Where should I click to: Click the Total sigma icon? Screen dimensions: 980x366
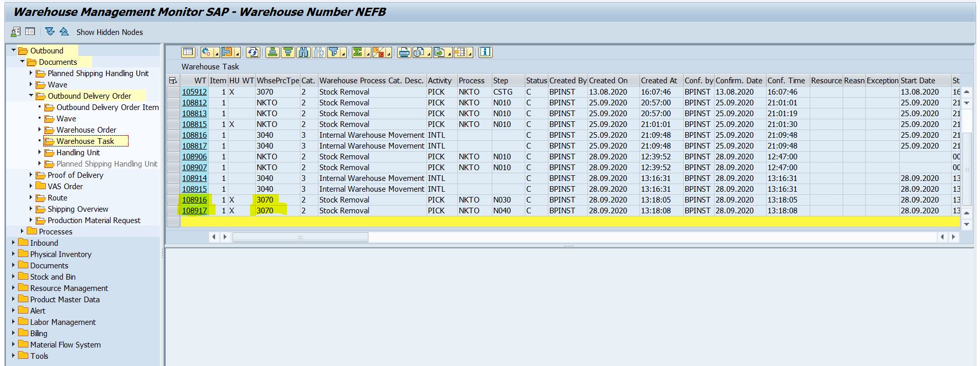358,52
